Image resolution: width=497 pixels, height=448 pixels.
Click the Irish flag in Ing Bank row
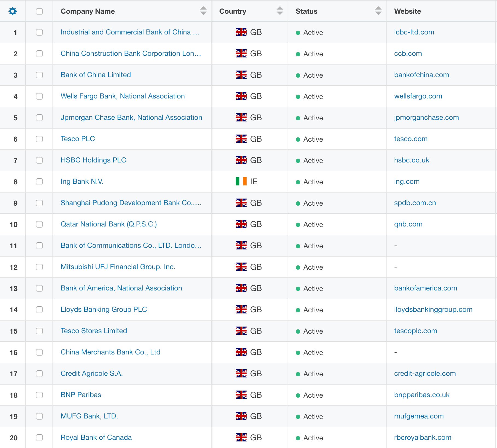pos(241,182)
